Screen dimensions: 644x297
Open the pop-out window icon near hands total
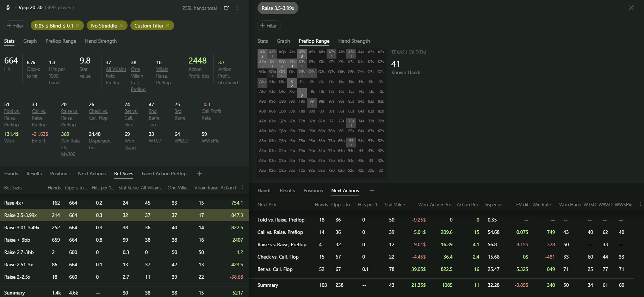(x=226, y=8)
